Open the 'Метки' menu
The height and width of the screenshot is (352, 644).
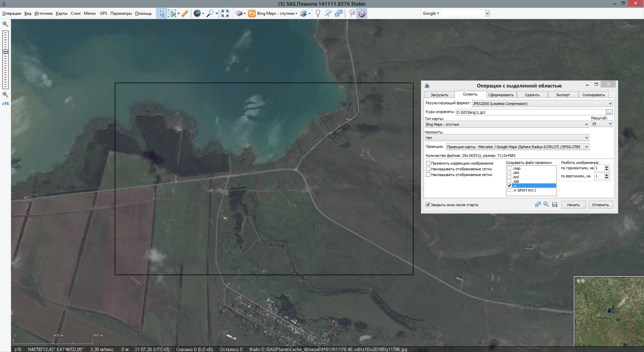coord(90,13)
